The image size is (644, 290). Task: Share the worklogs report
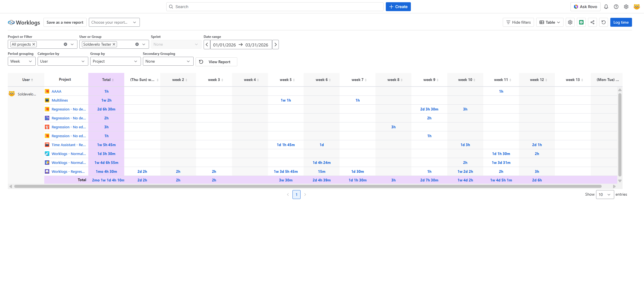pos(592,22)
